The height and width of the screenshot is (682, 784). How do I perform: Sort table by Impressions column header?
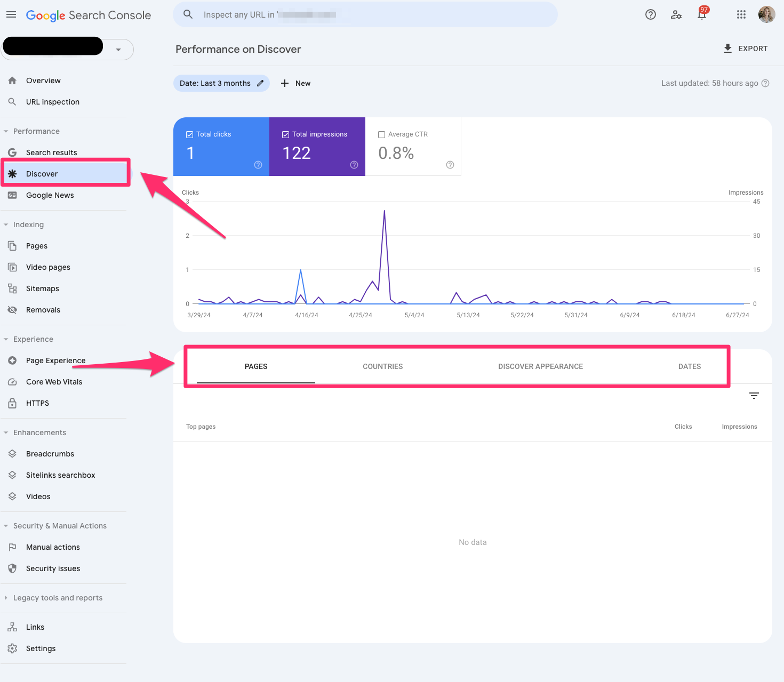739,427
